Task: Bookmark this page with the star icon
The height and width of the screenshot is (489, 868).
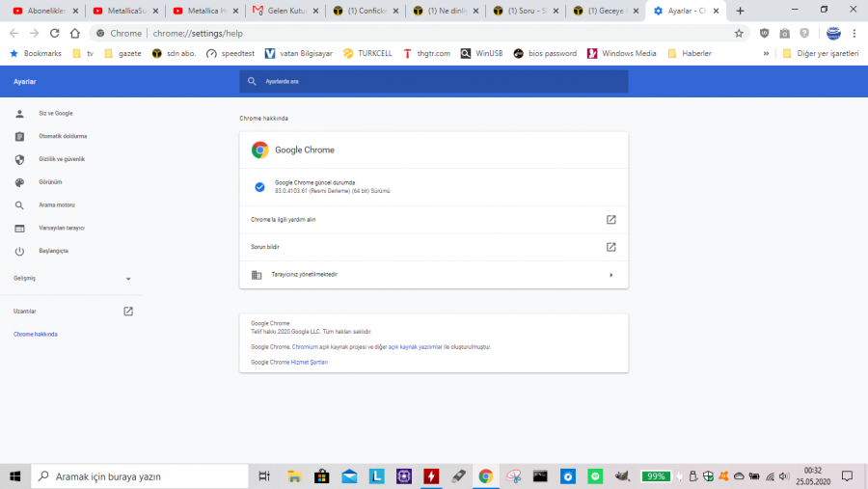Action: point(739,33)
